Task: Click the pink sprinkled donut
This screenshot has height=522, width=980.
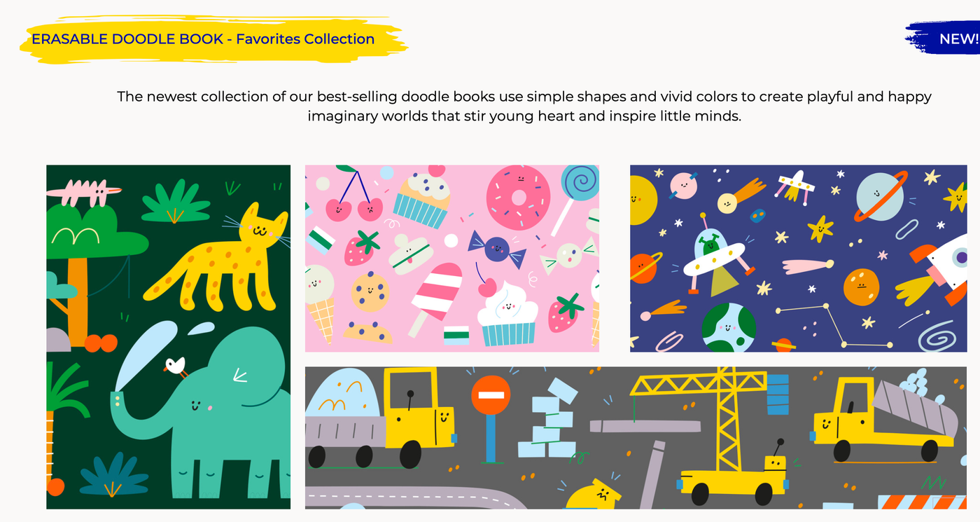Action: 519,195
